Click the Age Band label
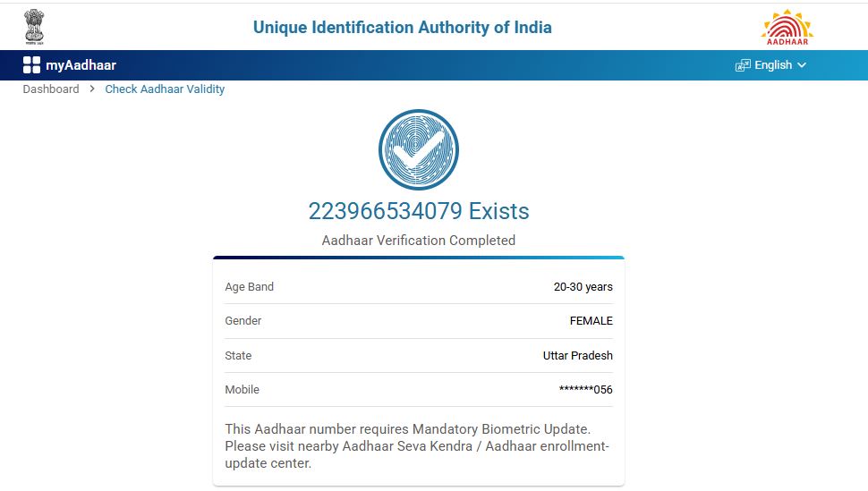Screen dimensions: 868x491 (250, 287)
